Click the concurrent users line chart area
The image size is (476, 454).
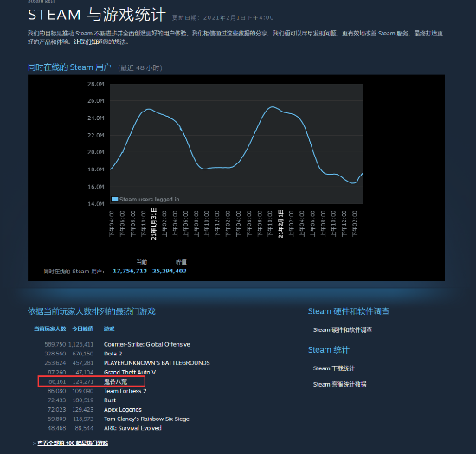pyautogui.click(x=236, y=144)
